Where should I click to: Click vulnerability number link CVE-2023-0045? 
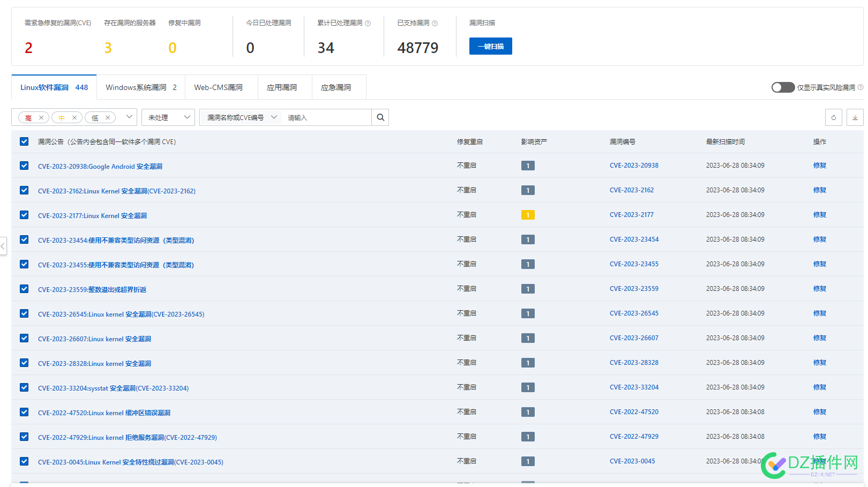632,461
